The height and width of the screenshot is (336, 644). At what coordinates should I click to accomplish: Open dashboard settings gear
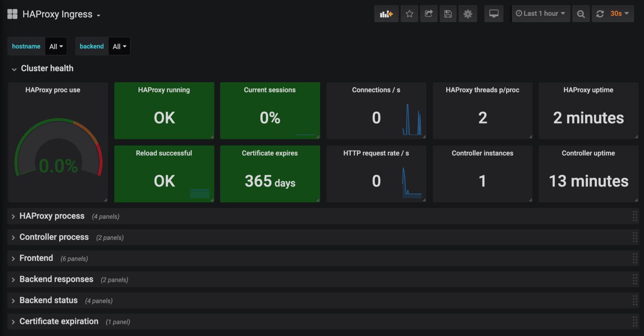468,14
